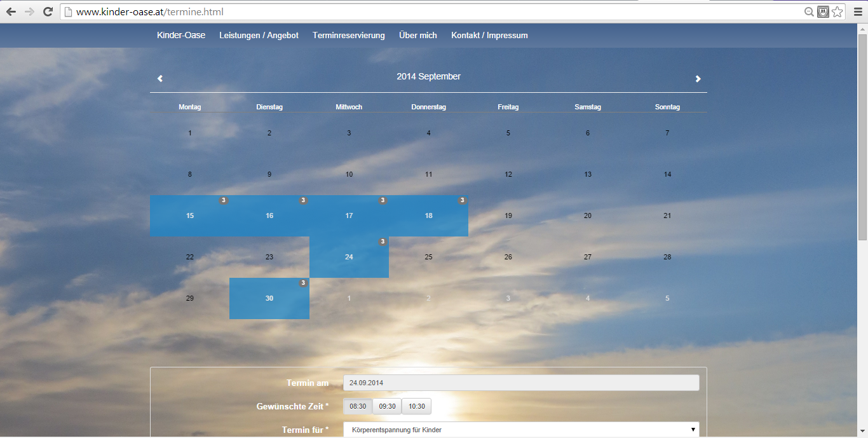868x438 pixels.
Task: Click the page's vertical scrollbar thumb
Action: (862, 133)
